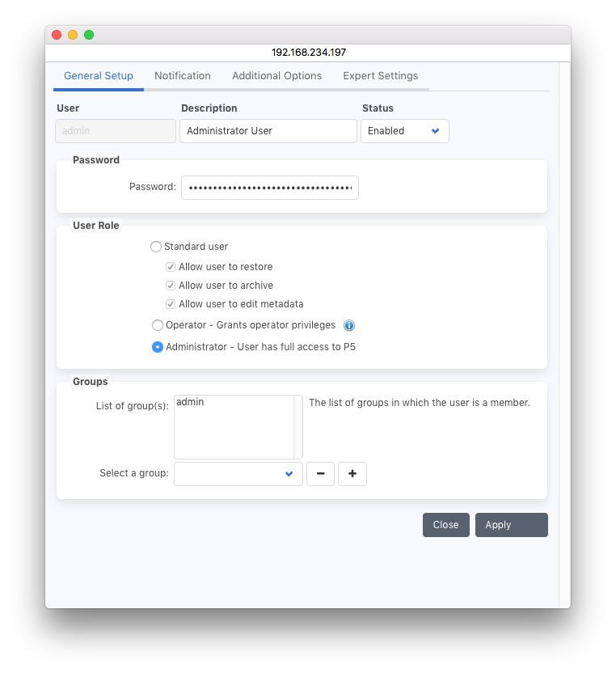Switch to the Notification tab
Screen dimensions: 616x673
[183, 76]
